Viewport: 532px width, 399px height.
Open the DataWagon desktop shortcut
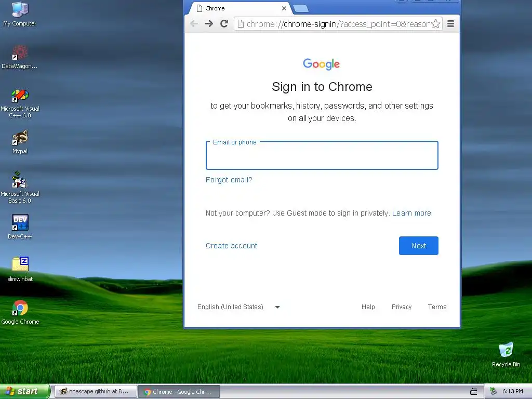point(20,57)
